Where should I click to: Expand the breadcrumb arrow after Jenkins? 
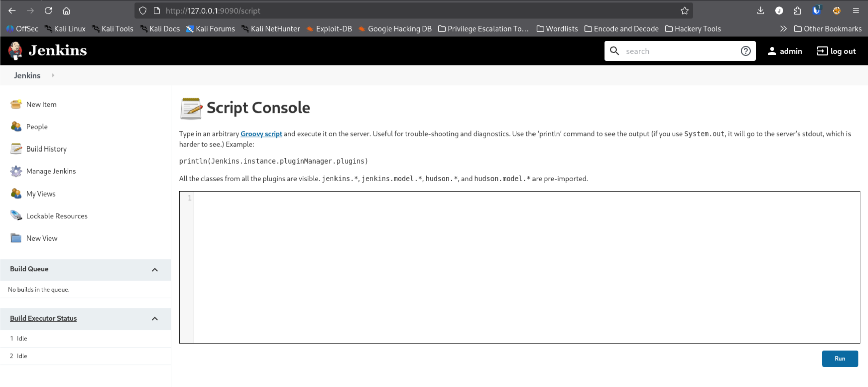[53, 76]
